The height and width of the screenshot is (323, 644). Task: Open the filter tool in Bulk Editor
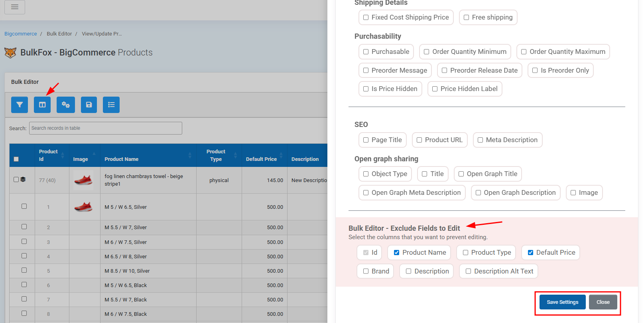tap(20, 105)
